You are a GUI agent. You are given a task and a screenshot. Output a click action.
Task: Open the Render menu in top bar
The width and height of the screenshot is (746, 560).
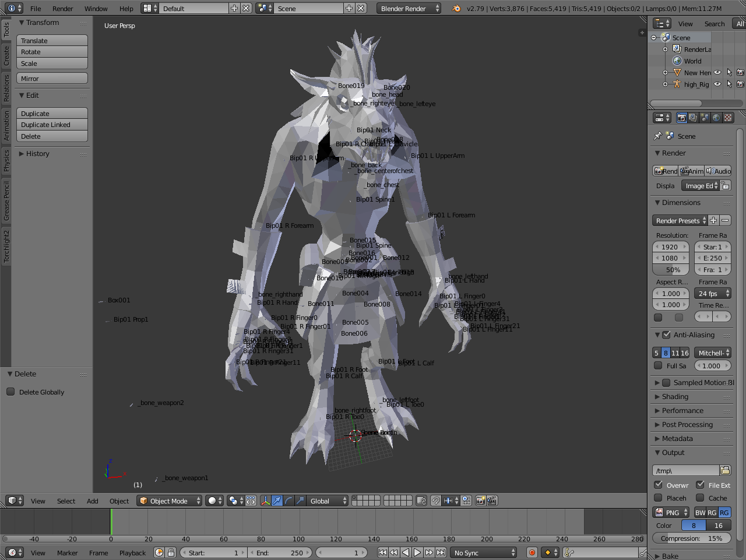coord(62,9)
